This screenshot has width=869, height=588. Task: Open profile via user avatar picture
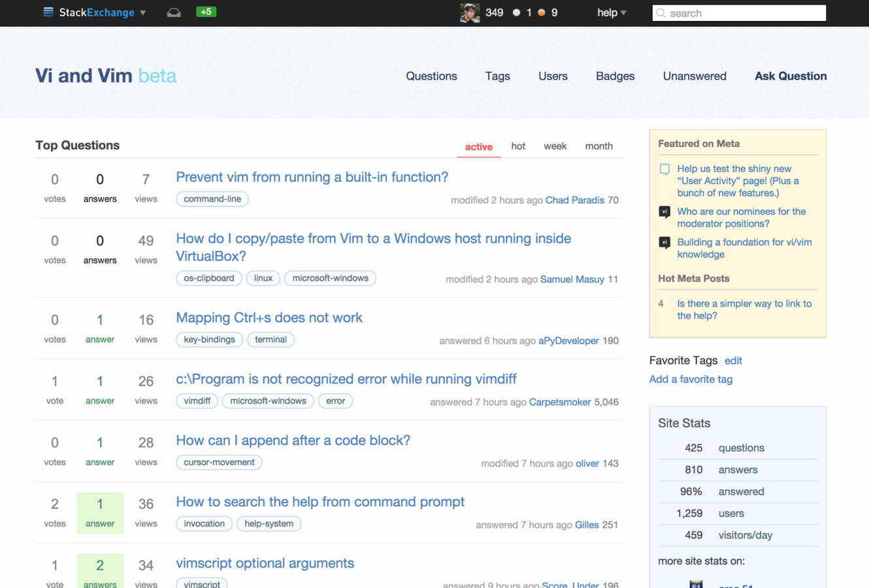point(470,12)
